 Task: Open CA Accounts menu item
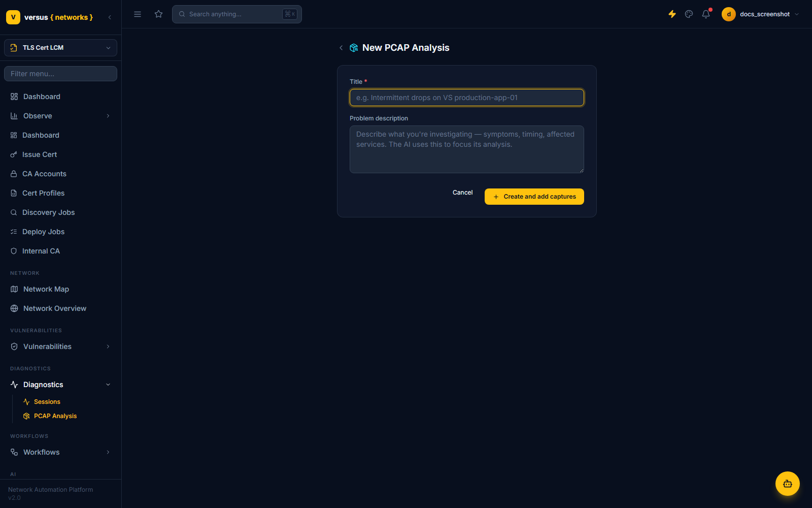click(x=60, y=174)
